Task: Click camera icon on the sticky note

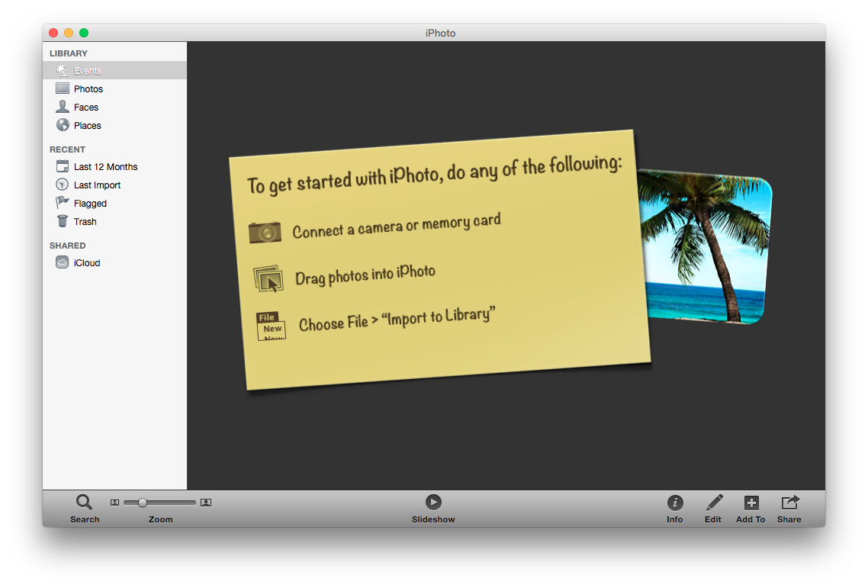Action: [x=265, y=233]
